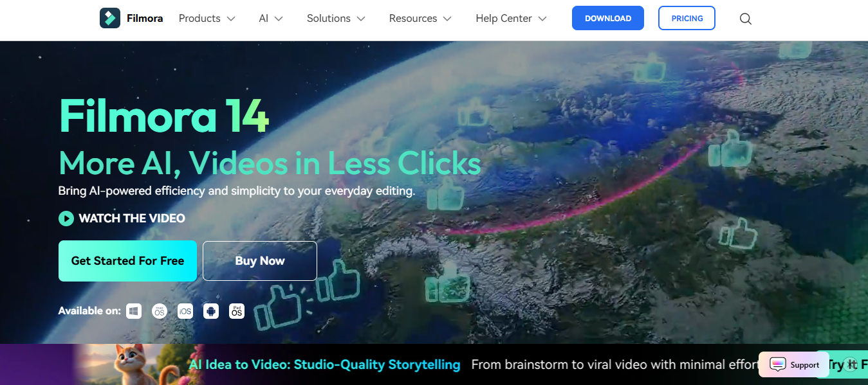Open the Support chat bubble widget
Screen dimensions: 868x385
(794, 364)
